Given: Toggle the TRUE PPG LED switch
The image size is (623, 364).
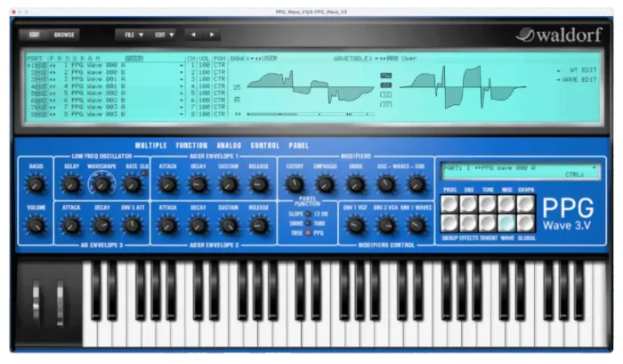Looking at the screenshot, I should coord(310,234).
